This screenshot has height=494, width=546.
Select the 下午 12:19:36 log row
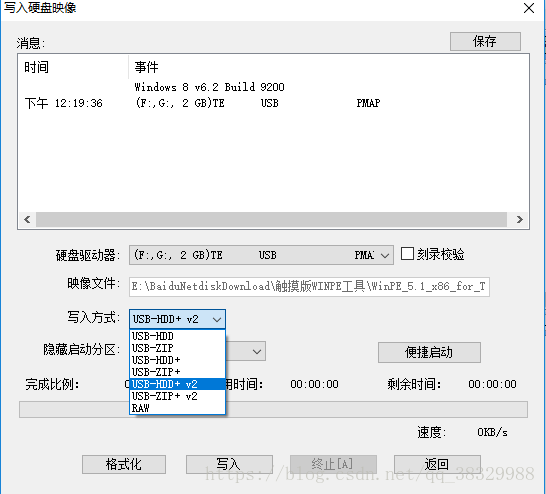click(273, 103)
